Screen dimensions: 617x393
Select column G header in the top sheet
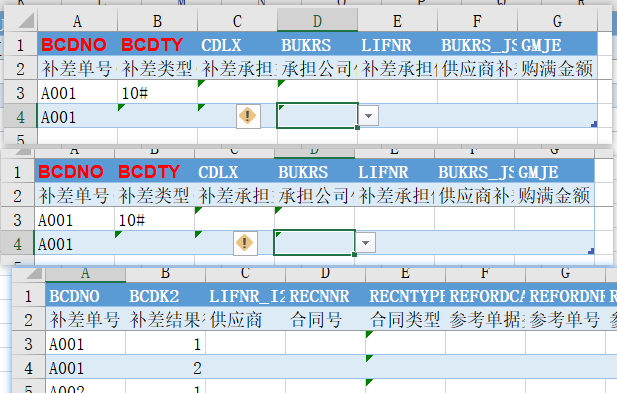coord(558,21)
